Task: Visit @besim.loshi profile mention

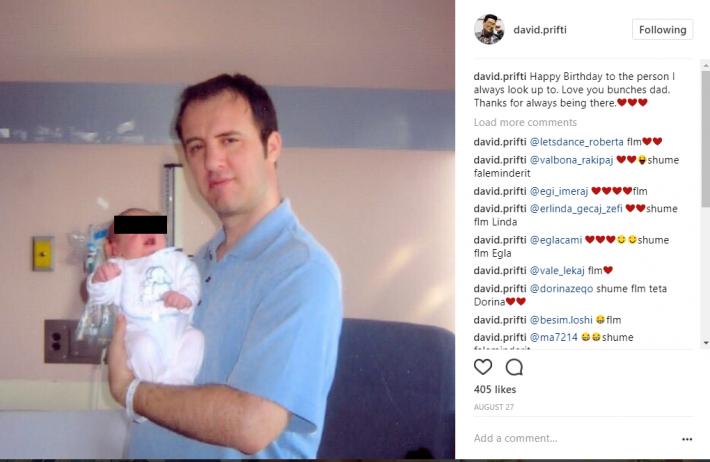Action: [x=561, y=320]
